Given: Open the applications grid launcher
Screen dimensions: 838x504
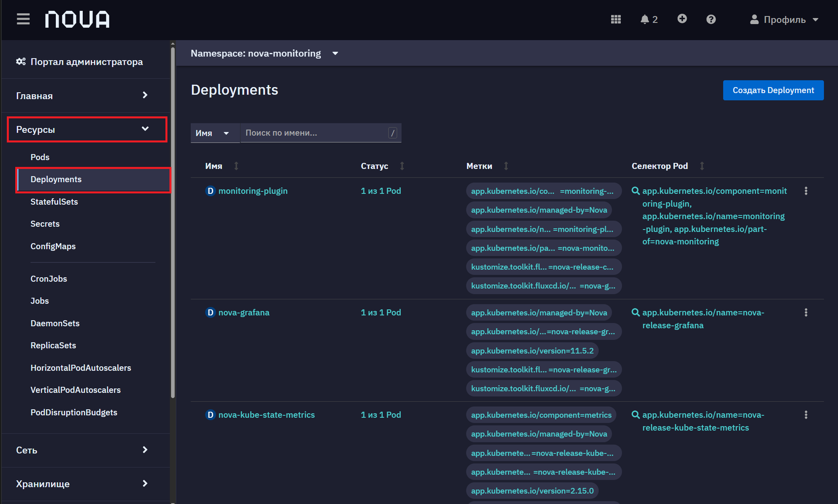Looking at the screenshot, I should click(616, 19).
